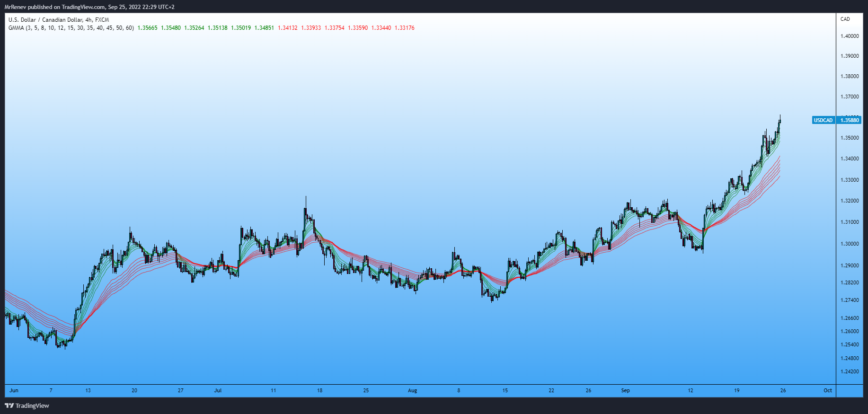Click the 1.27400 price axis label
Screen dimensions: 868x414
pos(850,300)
